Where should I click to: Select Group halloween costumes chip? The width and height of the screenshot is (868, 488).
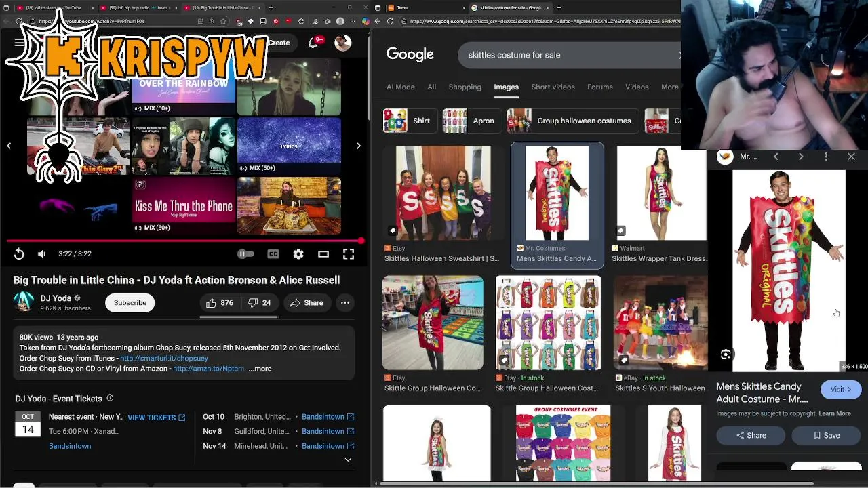click(573, 121)
